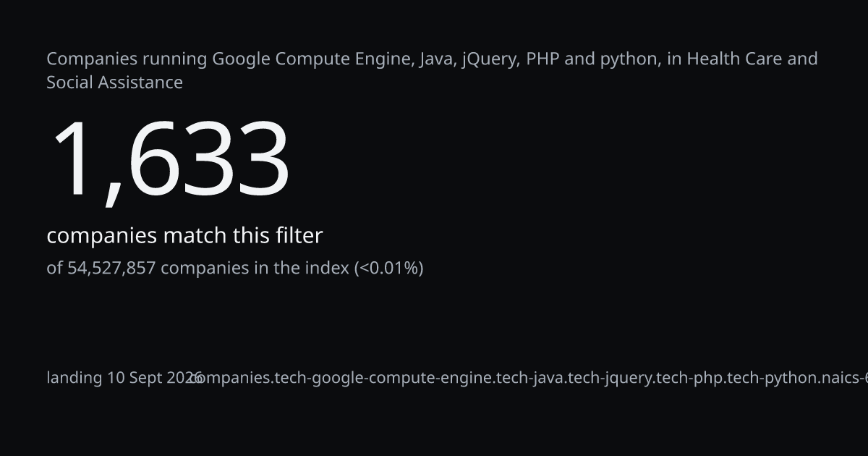868x456 pixels.
Task: Click 'PHP' in the filter description
Action: click(542, 59)
